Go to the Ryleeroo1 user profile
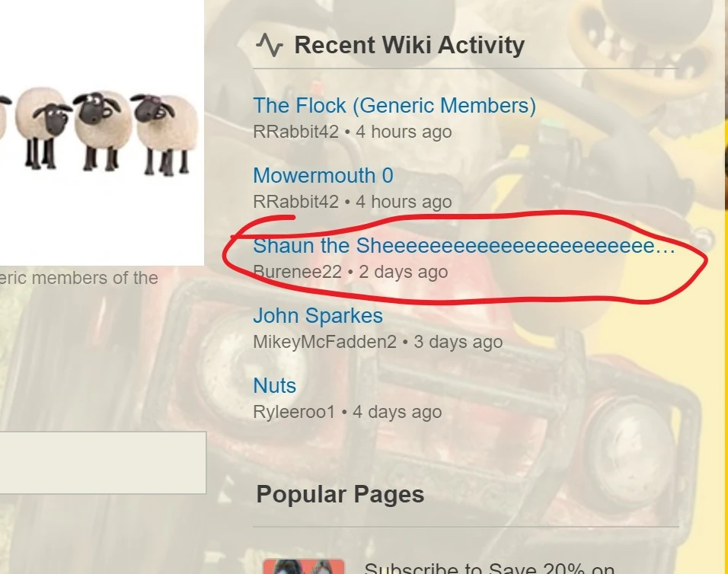 point(294,412)
